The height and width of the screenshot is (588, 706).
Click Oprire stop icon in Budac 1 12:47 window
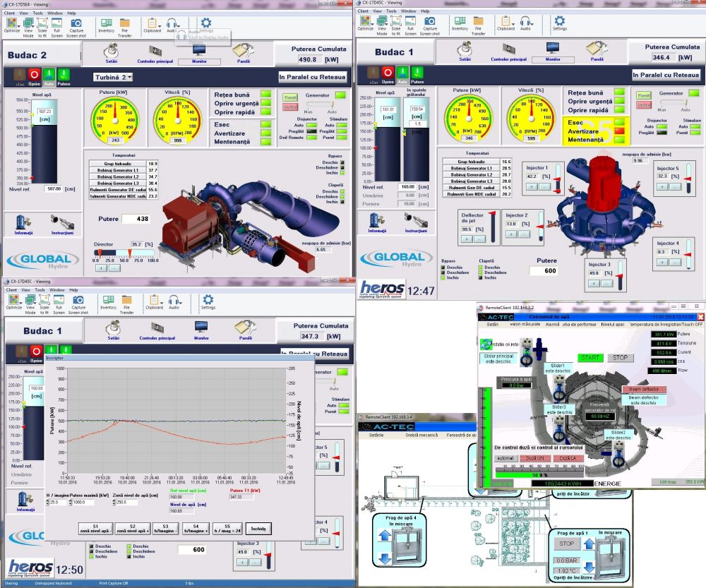388,73
